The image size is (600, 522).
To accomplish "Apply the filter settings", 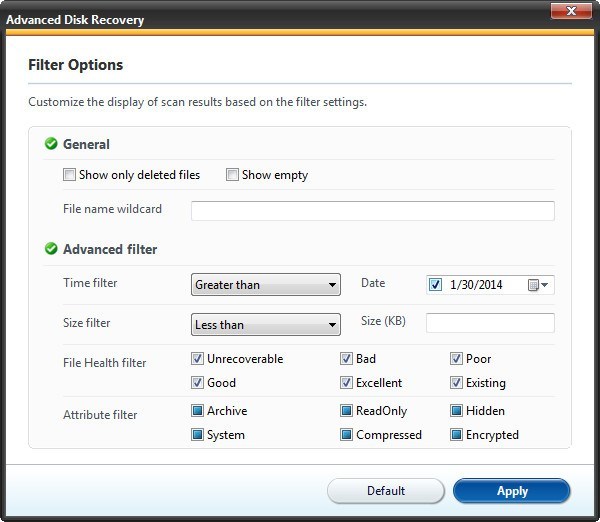I will point(512,491).
